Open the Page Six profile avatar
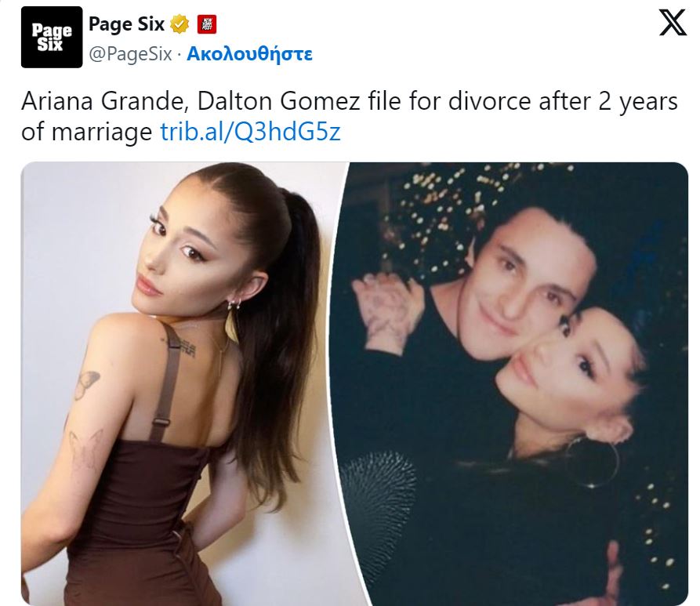The height and width of the screenshot is (606, 700). click(52, 37)
